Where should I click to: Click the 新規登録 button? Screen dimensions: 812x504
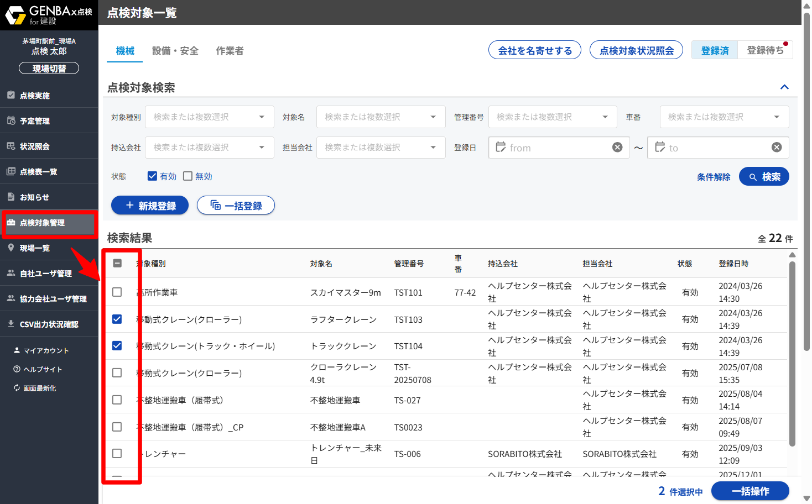[x=150, y=206]
